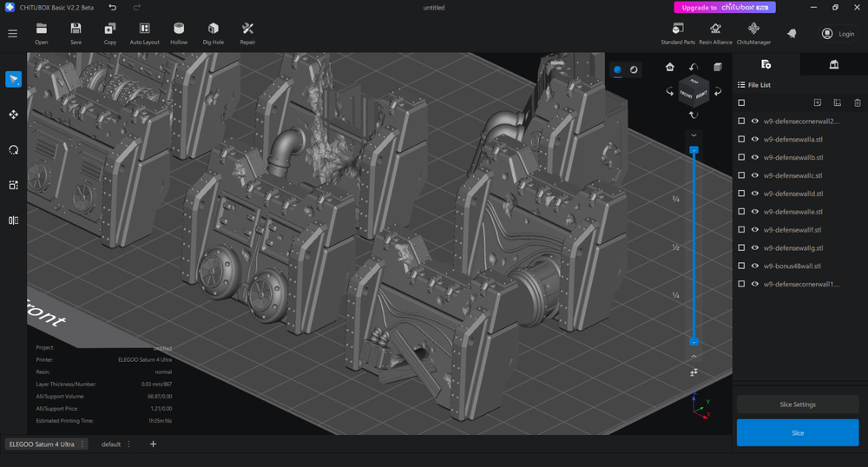Open ChituManager from the toolbar

[x=753, y=33]
